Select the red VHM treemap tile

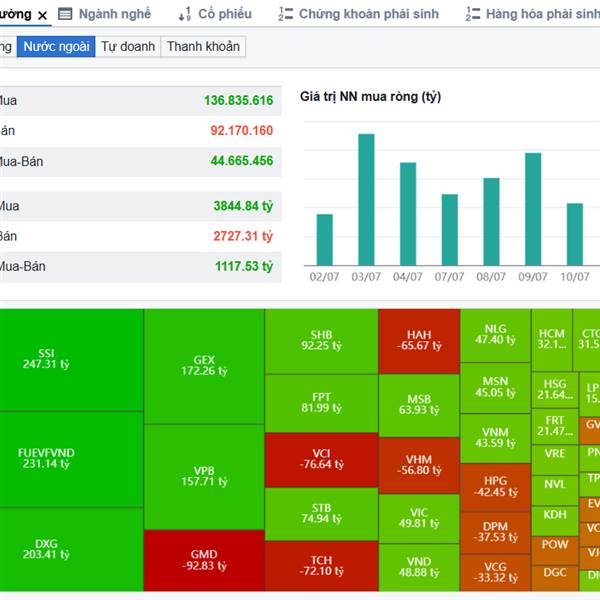coord(419,465)
